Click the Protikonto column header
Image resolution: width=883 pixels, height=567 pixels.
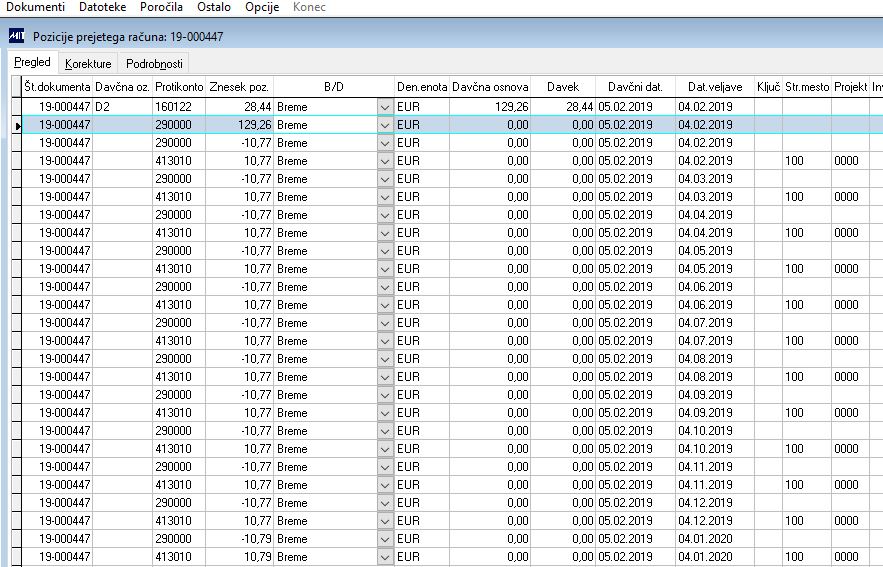(x=179, y=87)
